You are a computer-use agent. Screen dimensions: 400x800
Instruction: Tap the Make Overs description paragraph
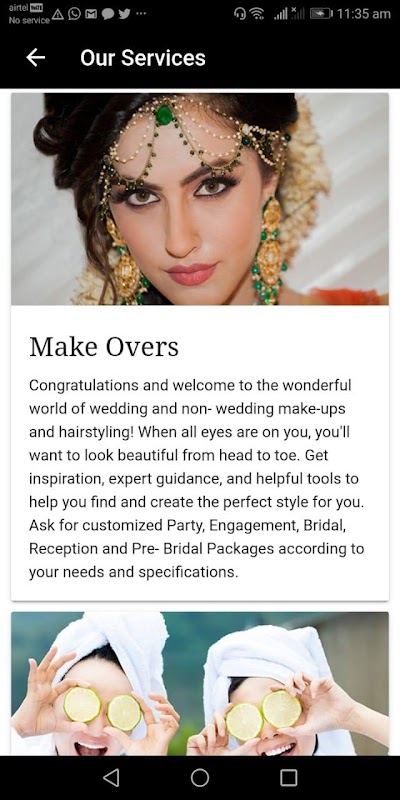click(197, 479)
